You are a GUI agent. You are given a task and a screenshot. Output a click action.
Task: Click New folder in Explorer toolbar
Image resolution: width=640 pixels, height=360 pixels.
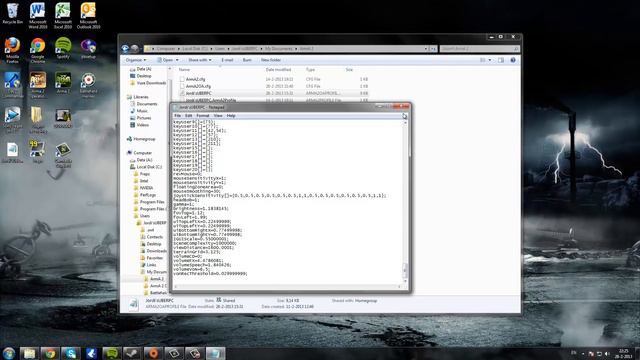click(271, 60)
